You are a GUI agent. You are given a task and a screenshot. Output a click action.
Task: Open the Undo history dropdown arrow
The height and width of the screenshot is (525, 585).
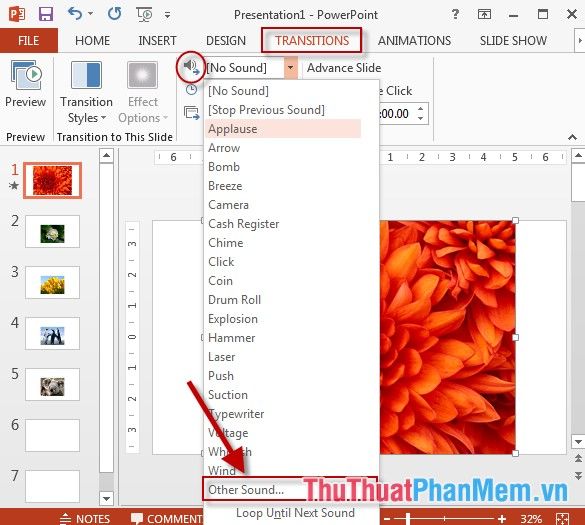90,14
